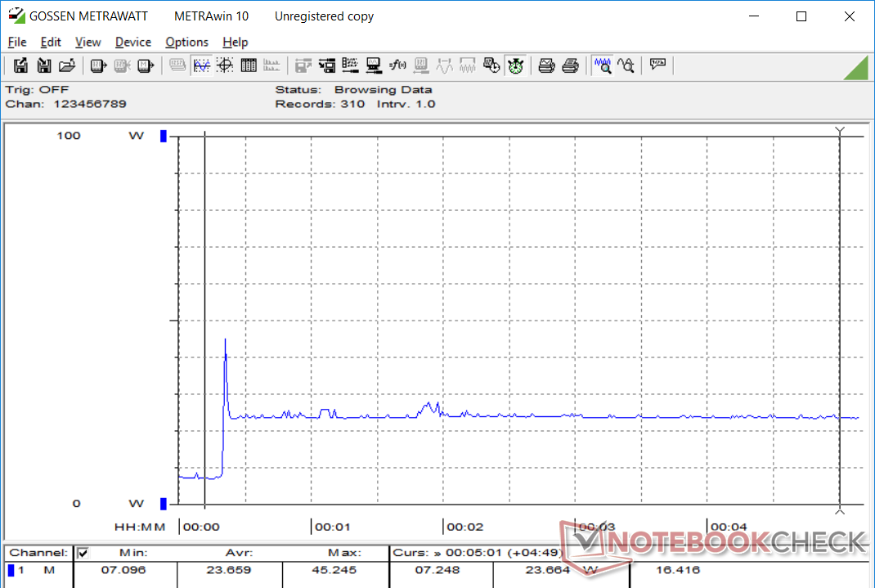This screenshot has height=588, width=875.
Task: Click the f(x) math function icon
Action: pos(398,65)
